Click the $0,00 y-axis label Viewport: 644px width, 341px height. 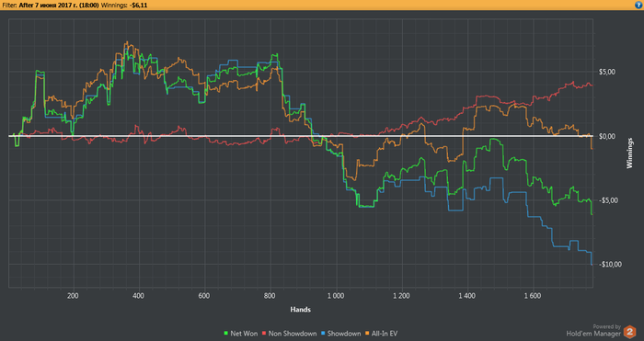pos(607,136)
